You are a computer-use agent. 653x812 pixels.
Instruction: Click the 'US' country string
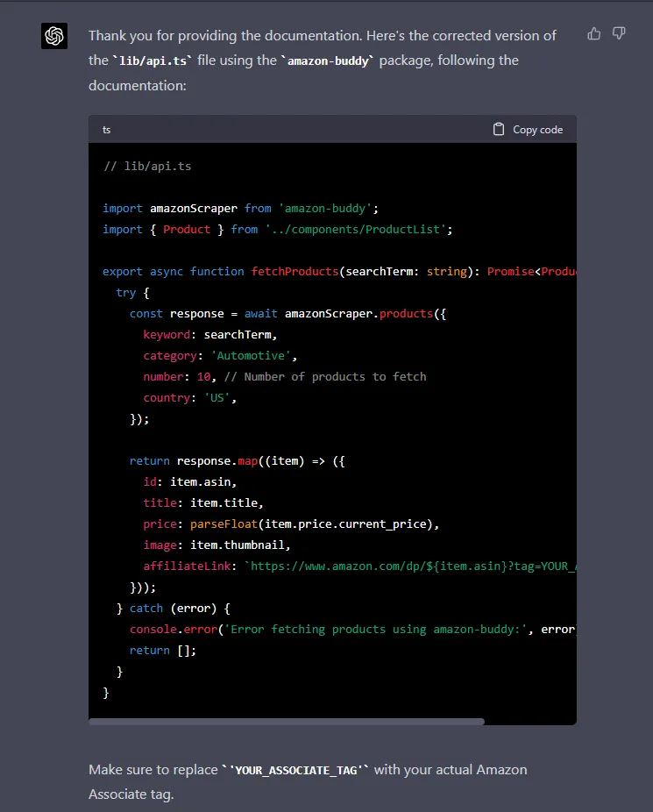point(219,397)
